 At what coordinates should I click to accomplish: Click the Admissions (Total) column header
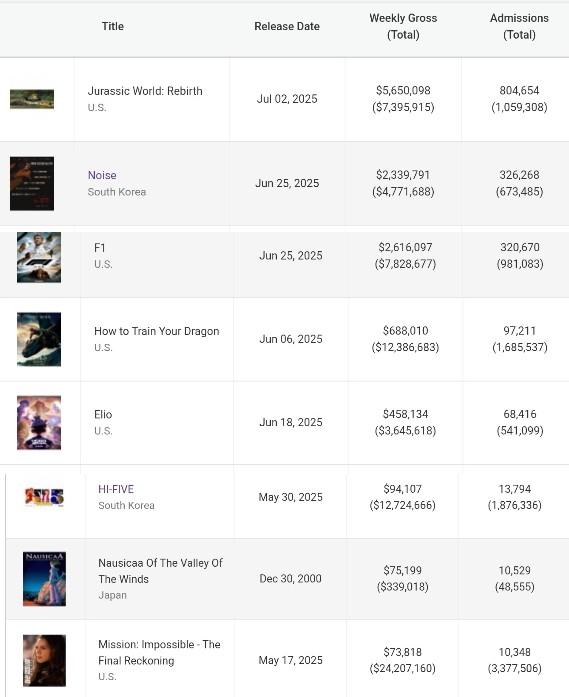[x=519, y=26]
